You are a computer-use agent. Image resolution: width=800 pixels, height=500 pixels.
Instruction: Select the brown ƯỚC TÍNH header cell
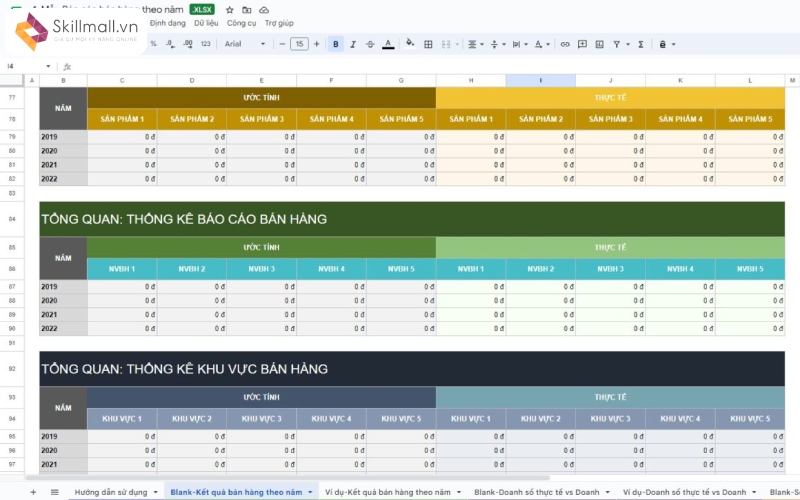coord(261,97)
